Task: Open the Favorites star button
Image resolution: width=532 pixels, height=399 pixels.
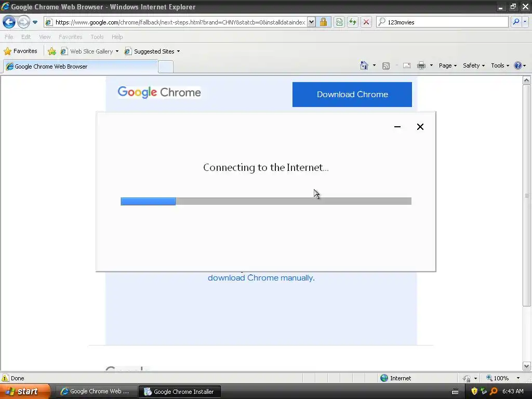Action: [20, 51]
